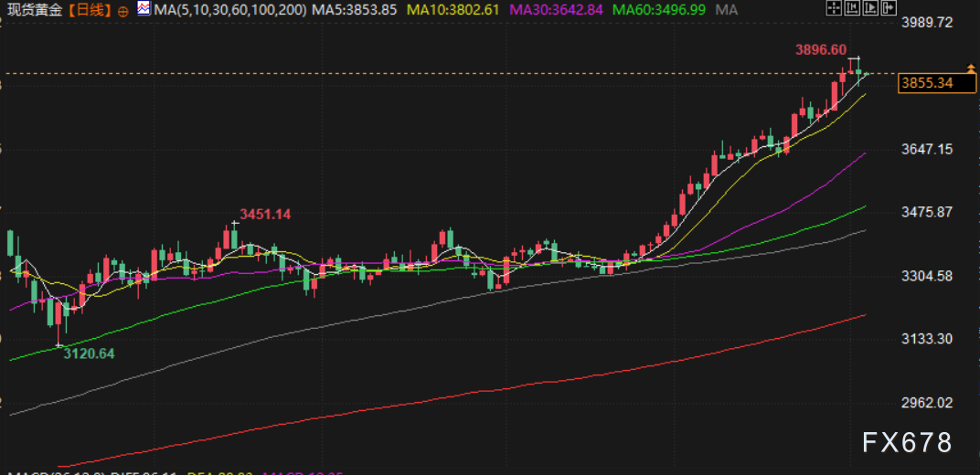Click the orange price alert arrow marker
980x475 pixels.
coord(971,69)
